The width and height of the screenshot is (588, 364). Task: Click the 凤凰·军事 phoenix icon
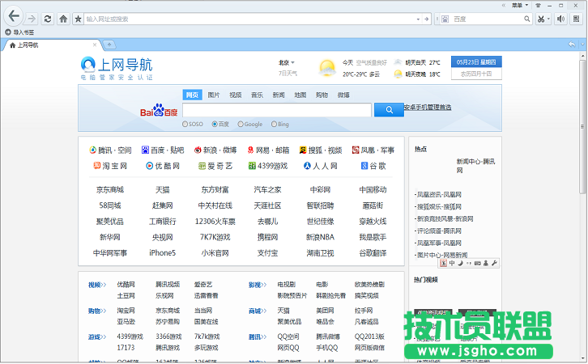[356, 150]
